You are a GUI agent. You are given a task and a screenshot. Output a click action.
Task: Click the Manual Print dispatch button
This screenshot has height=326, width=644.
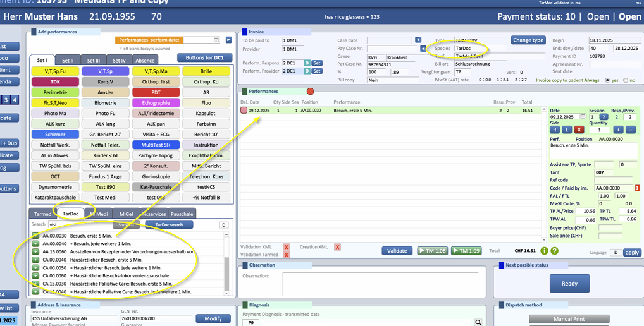(x=569, y=319)
